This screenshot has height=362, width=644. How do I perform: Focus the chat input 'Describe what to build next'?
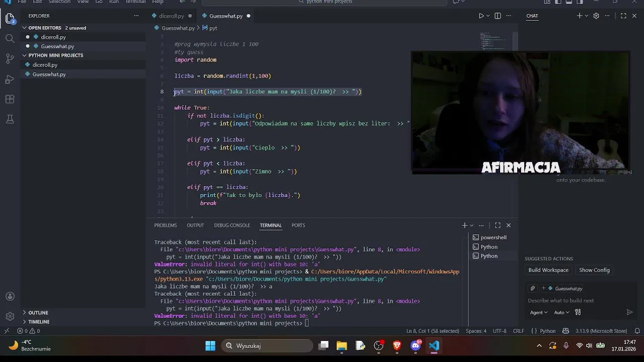[x=579, y=301]
